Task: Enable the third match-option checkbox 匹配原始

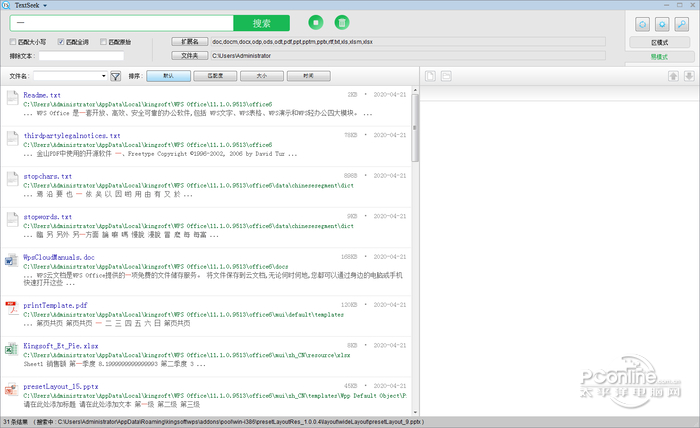Action: coord(103,42)
